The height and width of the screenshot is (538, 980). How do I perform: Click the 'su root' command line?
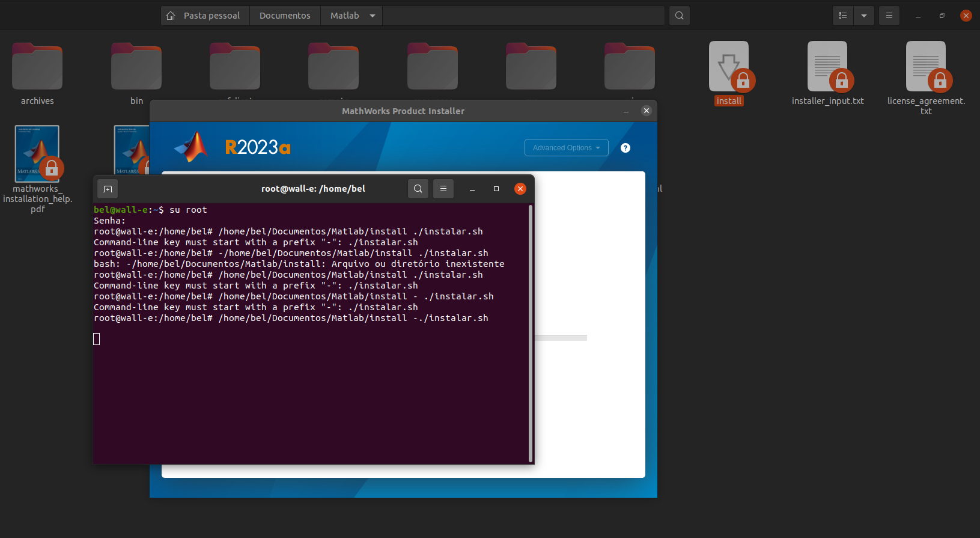(x=150, y=210)
